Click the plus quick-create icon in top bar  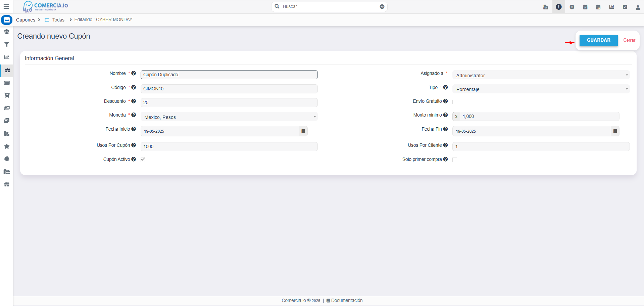tap(572, 7)
